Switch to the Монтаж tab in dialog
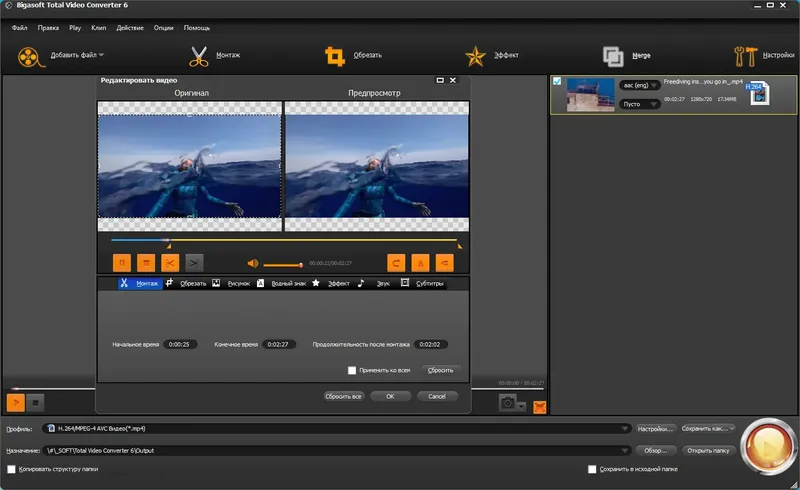Screen dimensions: 800x490 coord(140,283)
